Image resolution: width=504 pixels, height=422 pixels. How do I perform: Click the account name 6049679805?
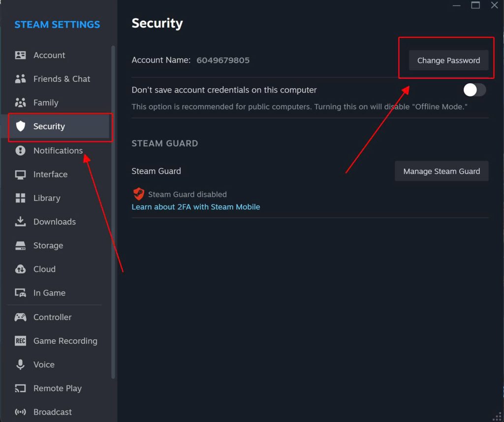pyautogui.click(x=223, y=60)
